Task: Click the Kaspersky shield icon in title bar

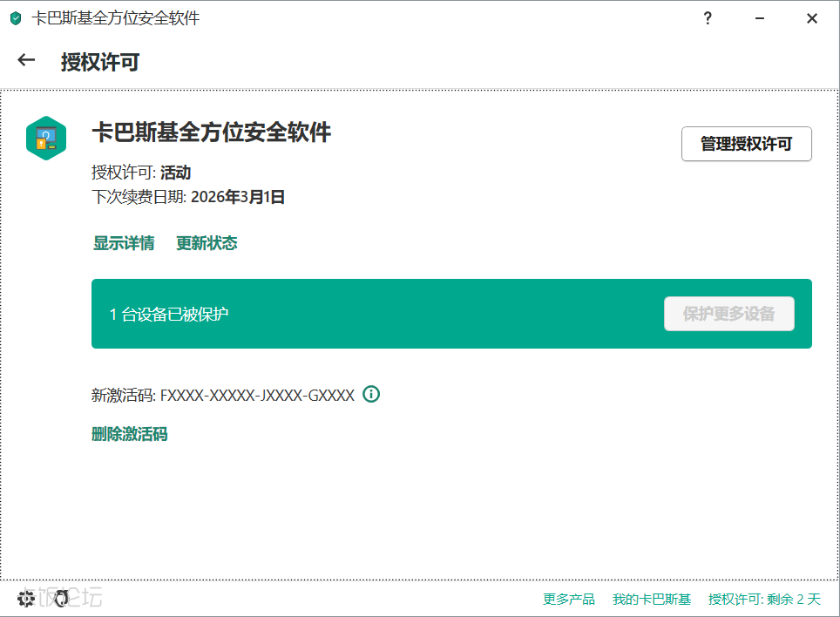Action: point(16,18)
